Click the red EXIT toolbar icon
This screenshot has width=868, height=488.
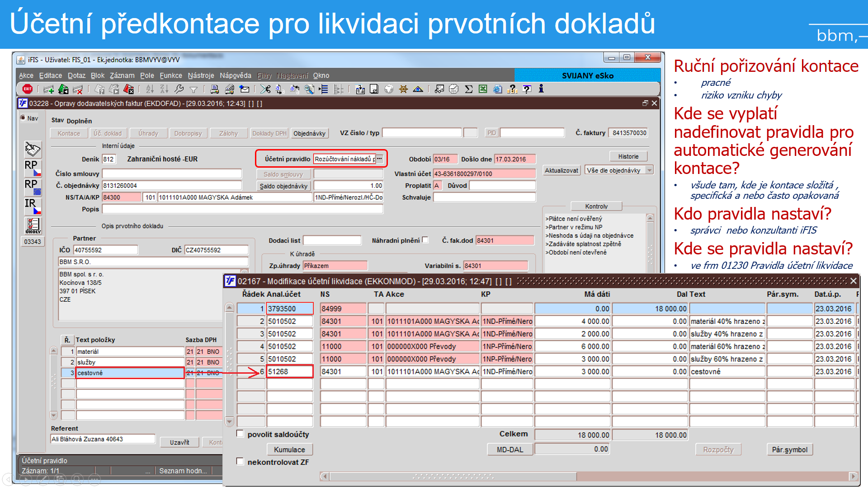(28, 89)
